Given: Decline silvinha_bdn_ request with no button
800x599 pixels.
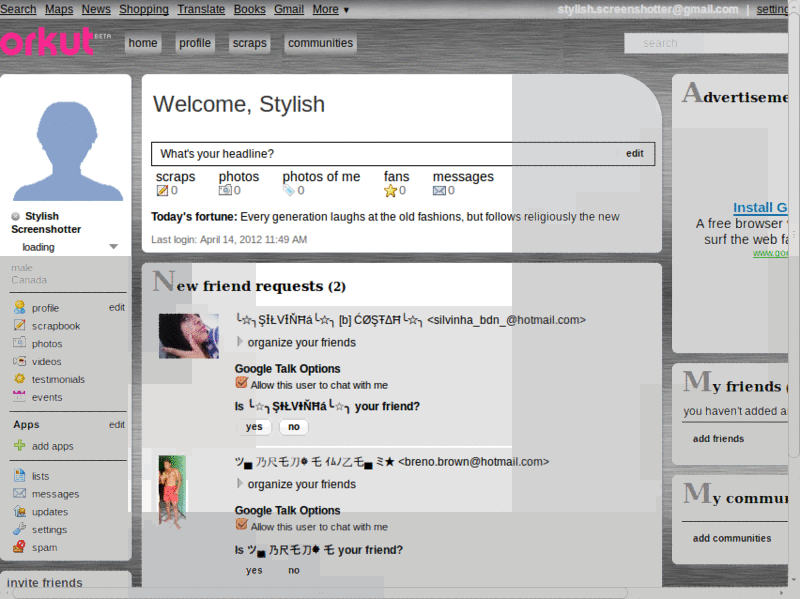Looking at the screenshot, I should pyautogui.click(x=294, y=427).
